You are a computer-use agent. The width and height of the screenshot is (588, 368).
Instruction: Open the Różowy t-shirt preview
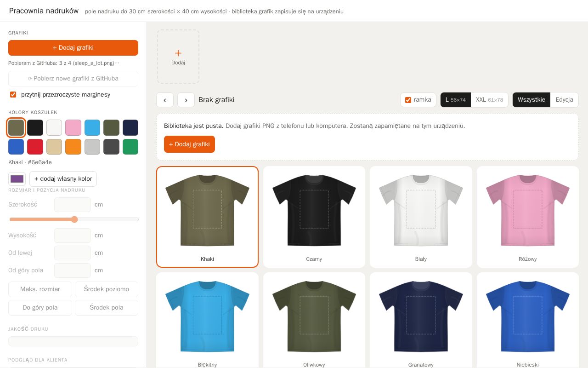click(528, 217)
